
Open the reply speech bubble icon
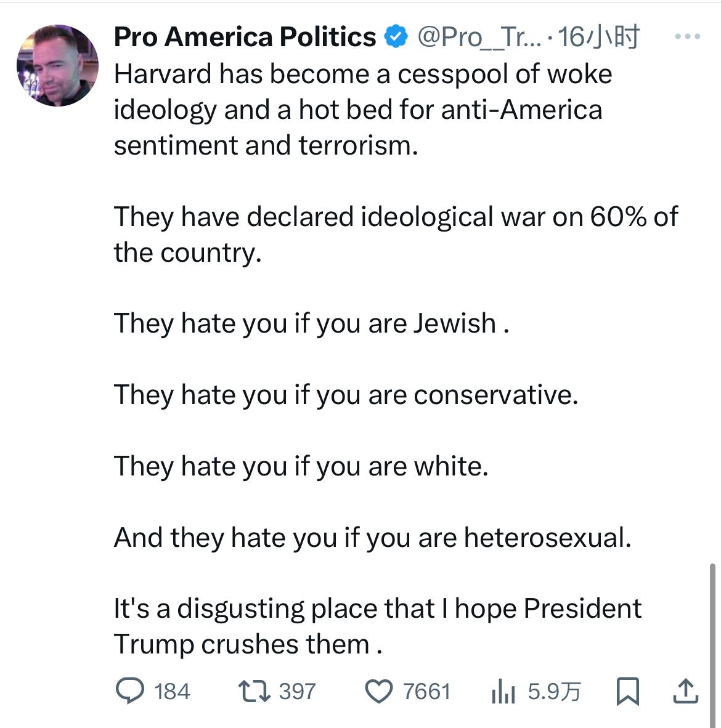129,691
